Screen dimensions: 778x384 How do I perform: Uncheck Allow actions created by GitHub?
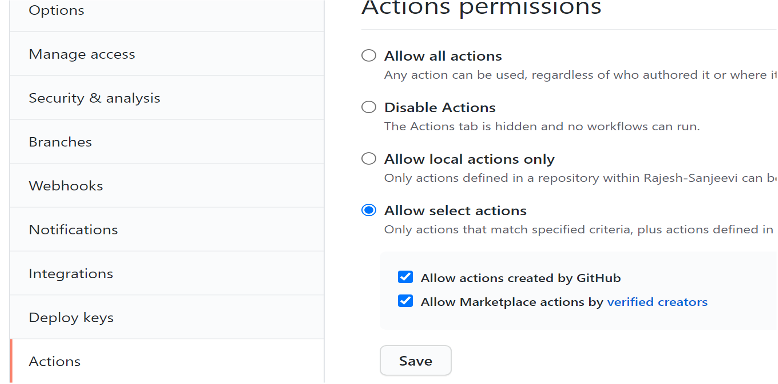(x=405, y=277)
